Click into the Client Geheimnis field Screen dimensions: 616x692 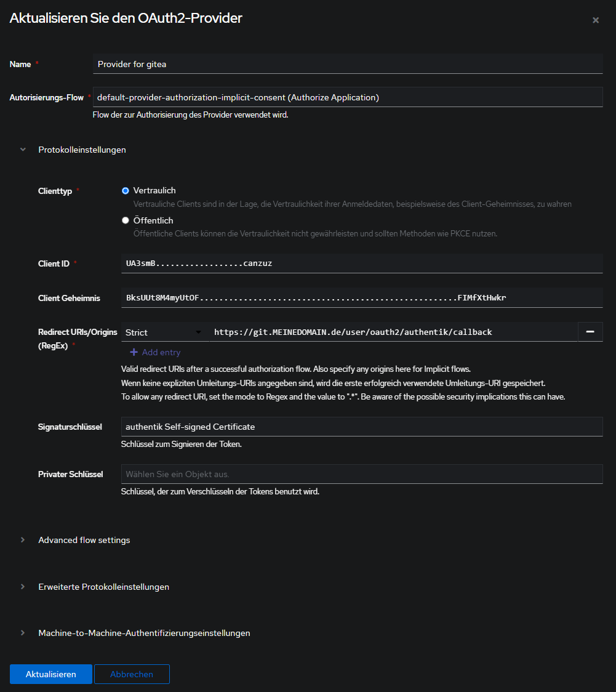(x=361, y=298)
